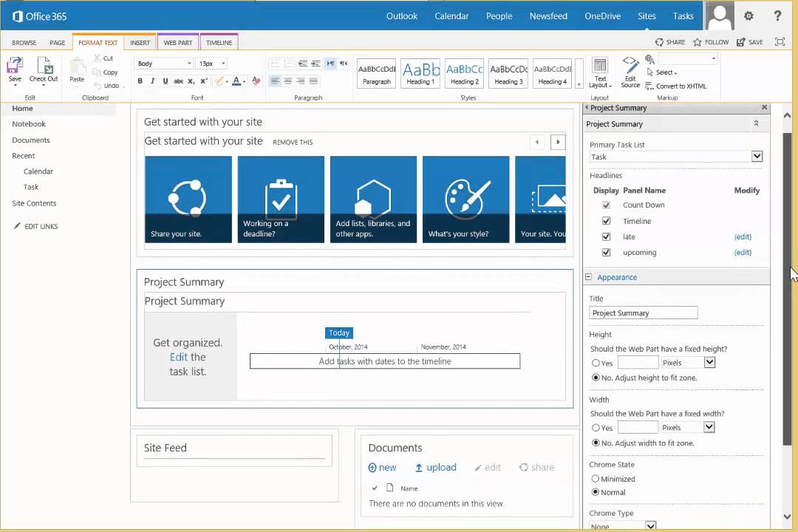
Task: Click the Text Layout icon
Action: [600, 72]
